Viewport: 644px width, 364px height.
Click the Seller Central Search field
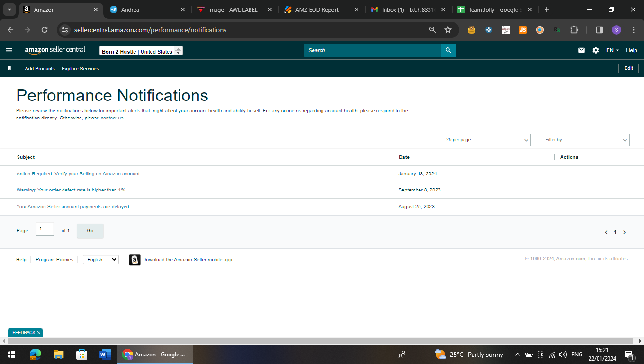point(373,50)
